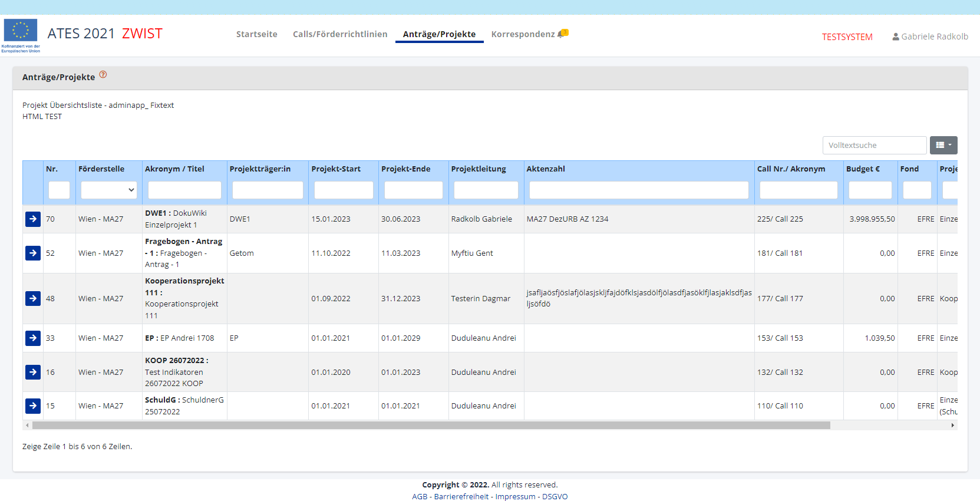Open the Barrierefreiheit footer link

[461, 496]
